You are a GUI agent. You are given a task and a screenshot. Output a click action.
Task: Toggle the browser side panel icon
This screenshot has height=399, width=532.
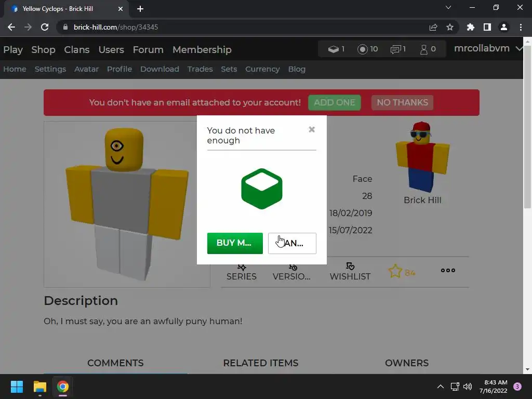487,27
